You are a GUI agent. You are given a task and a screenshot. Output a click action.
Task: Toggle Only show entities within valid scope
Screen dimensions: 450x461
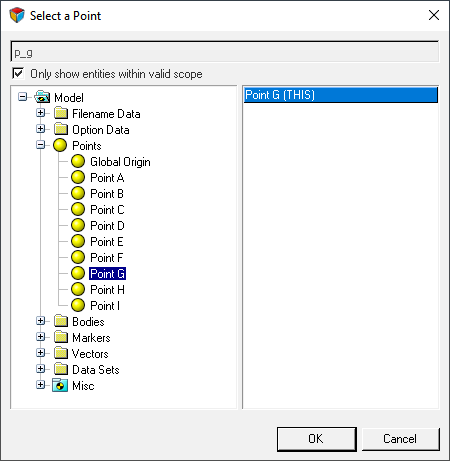click(x=18, y=74)
